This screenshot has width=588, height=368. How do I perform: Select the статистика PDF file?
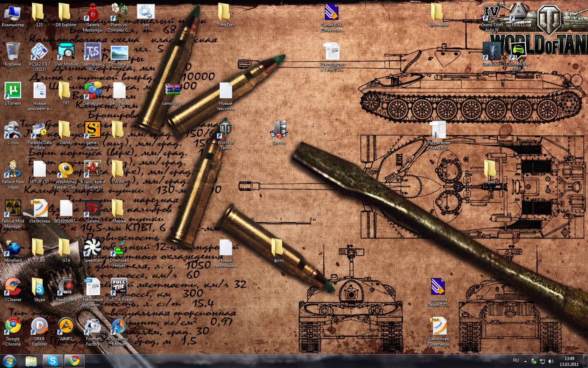pyautogui.click(x=40, y=209)
